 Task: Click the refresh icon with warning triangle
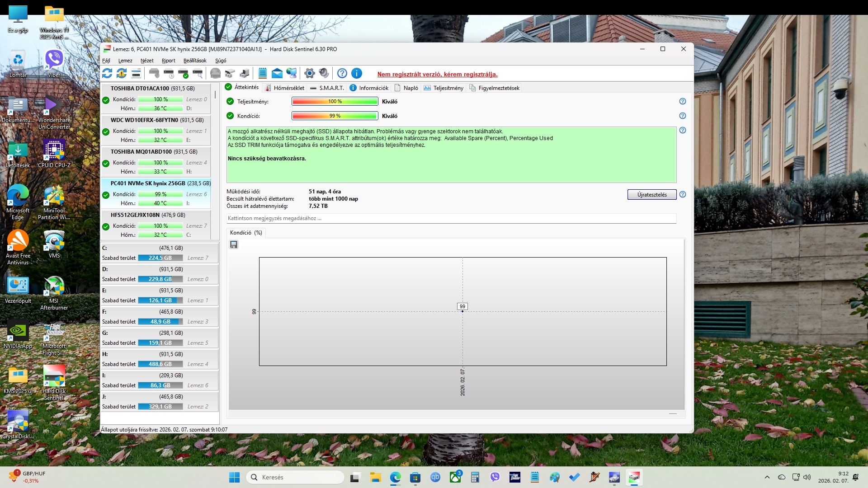click(x=122, y=73)
